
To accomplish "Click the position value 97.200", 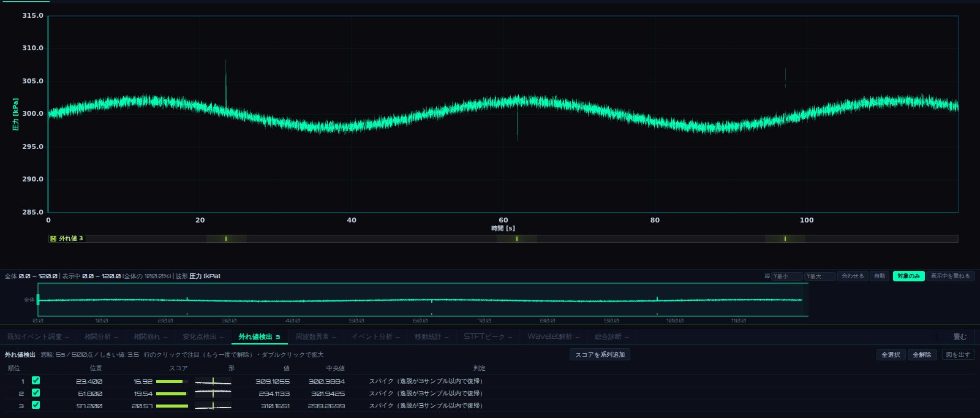I will point(89,406).
